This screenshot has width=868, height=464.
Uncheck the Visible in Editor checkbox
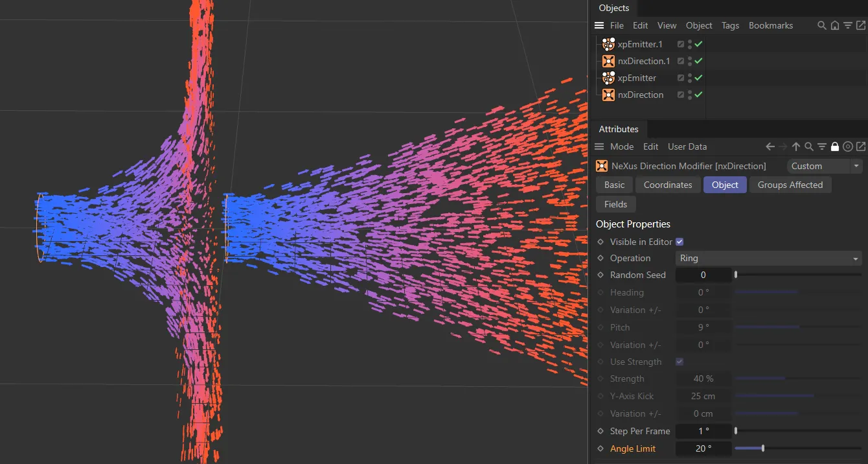click(679, 241)
